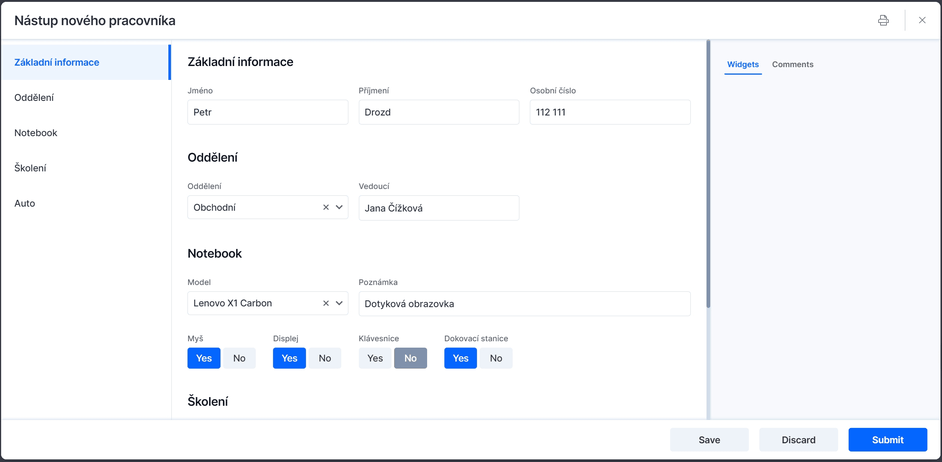The width and height of the screenshot is (942, 462).
Task: Submit the new employee form
Action: pyautogui.click(x=888, y=440)
